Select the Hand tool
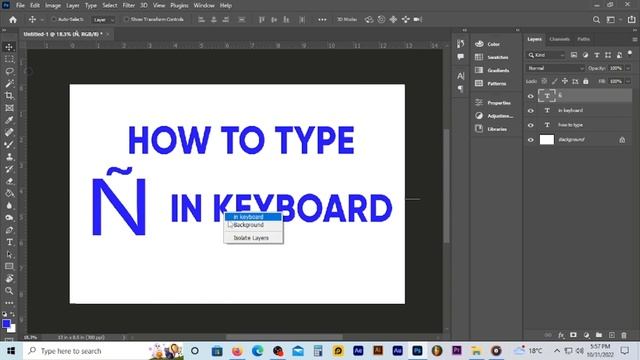The height and width of the screenshot is (360, 640). pyautogui.click(x=9, y=279)
